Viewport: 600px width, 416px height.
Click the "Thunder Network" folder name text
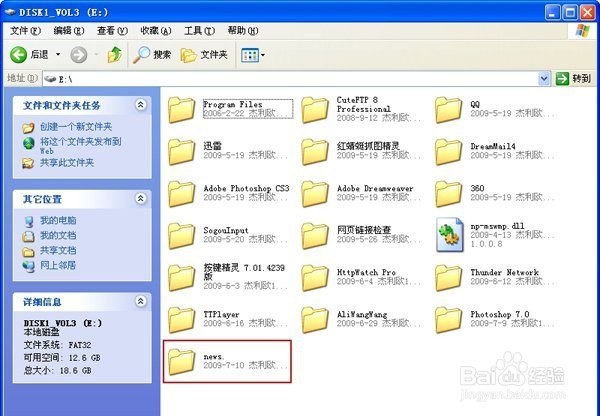(x=504, y=272)
